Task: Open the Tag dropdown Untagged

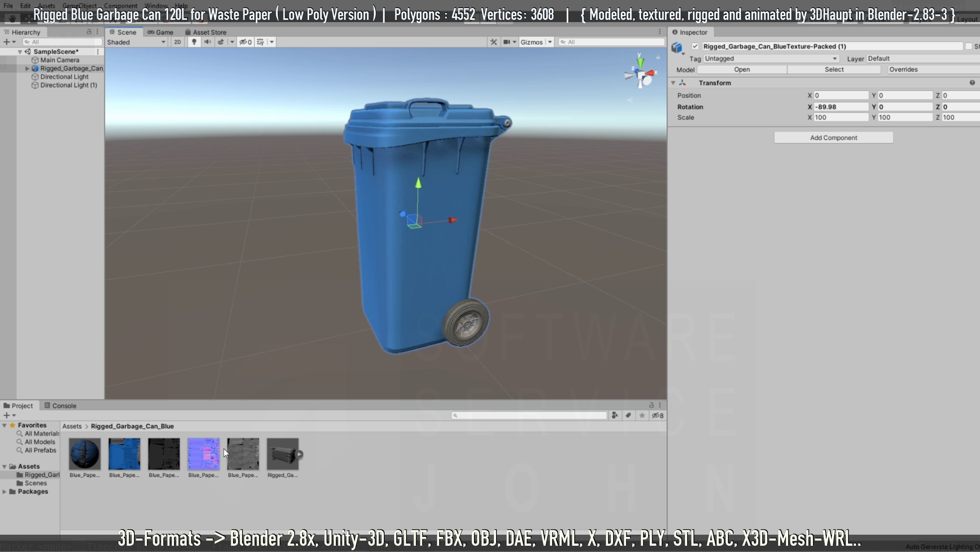Action: (x=771, y=59)
